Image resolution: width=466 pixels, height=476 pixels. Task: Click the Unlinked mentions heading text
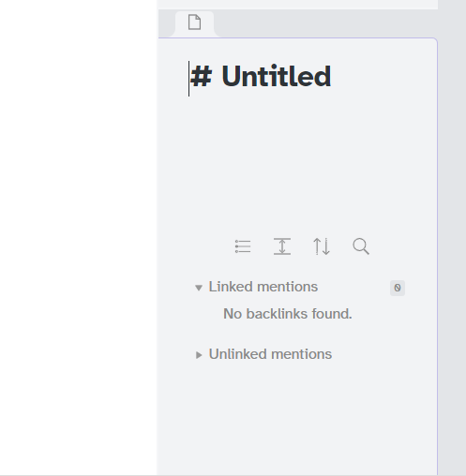tap(270, 354)
